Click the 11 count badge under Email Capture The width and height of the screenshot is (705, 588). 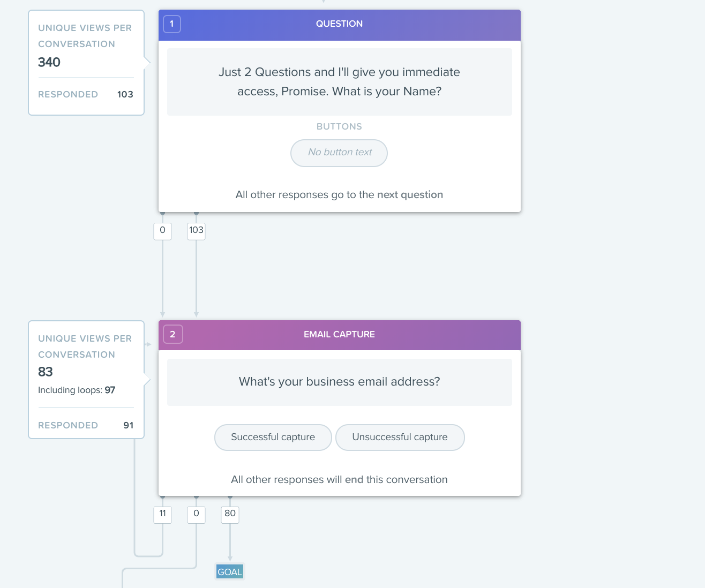point(162,514)
